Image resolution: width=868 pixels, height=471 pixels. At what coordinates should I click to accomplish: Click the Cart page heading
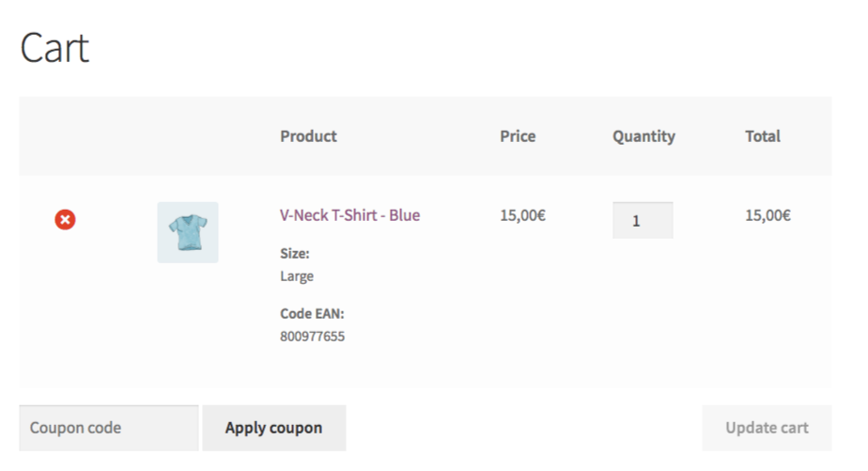[x=54, y=48]
